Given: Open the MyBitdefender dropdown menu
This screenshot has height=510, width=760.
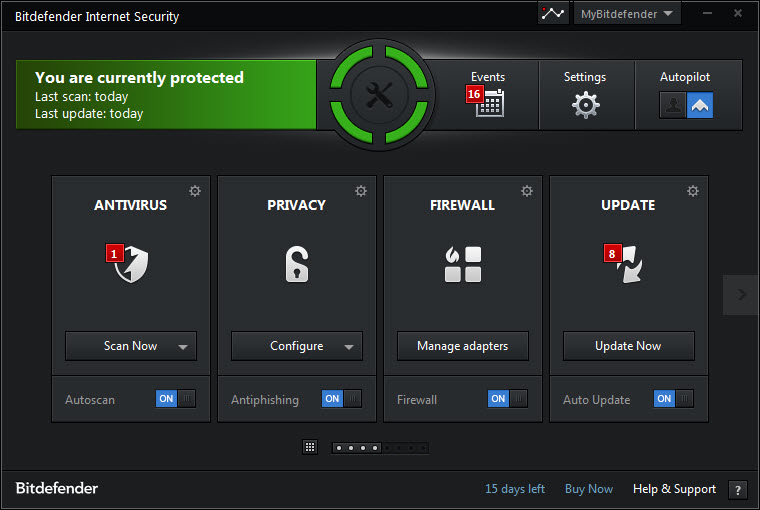Looking at the screenshot, I should point(627,14).
